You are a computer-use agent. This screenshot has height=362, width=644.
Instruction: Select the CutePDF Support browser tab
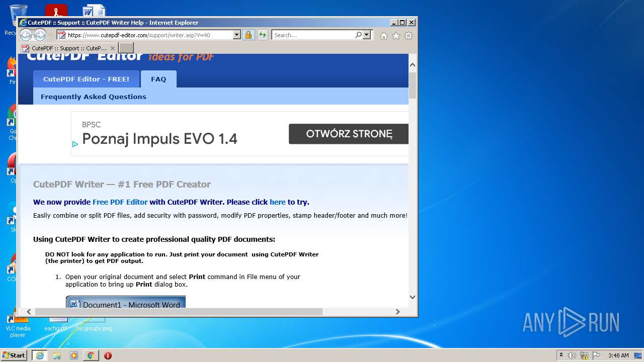point(69,48)
